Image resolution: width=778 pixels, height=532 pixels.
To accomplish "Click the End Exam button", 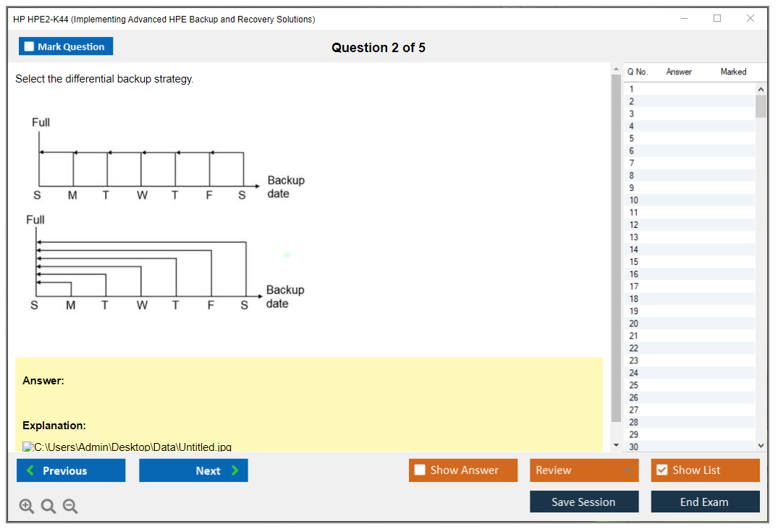I will coord(704,502).
